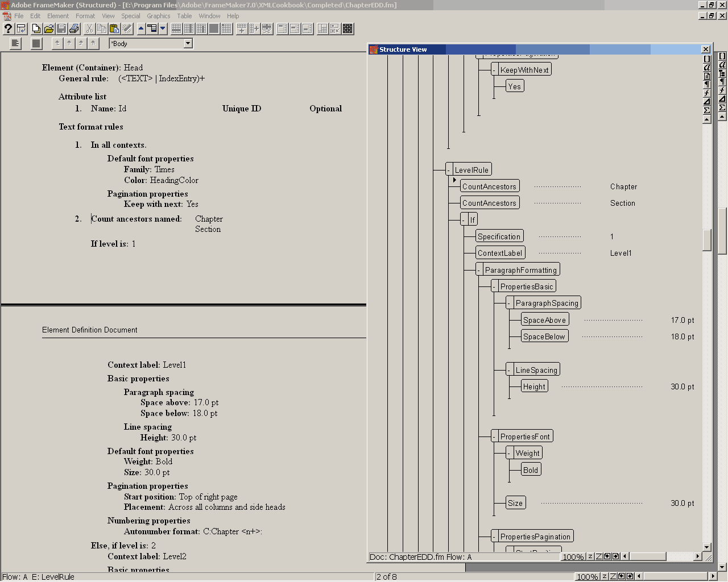Open the paragraph tag Body dropdown
The width and height of the screenshot is (728, 582).
pos(188,43)
